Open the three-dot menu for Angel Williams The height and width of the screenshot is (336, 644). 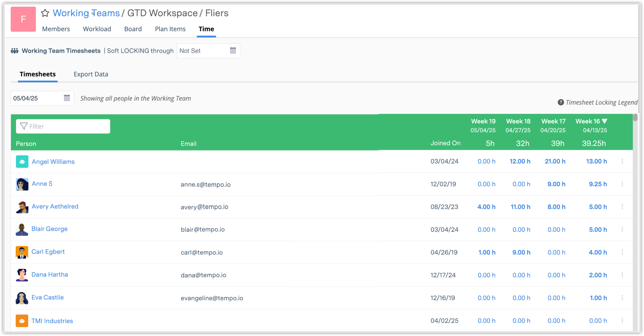[622, 161]
